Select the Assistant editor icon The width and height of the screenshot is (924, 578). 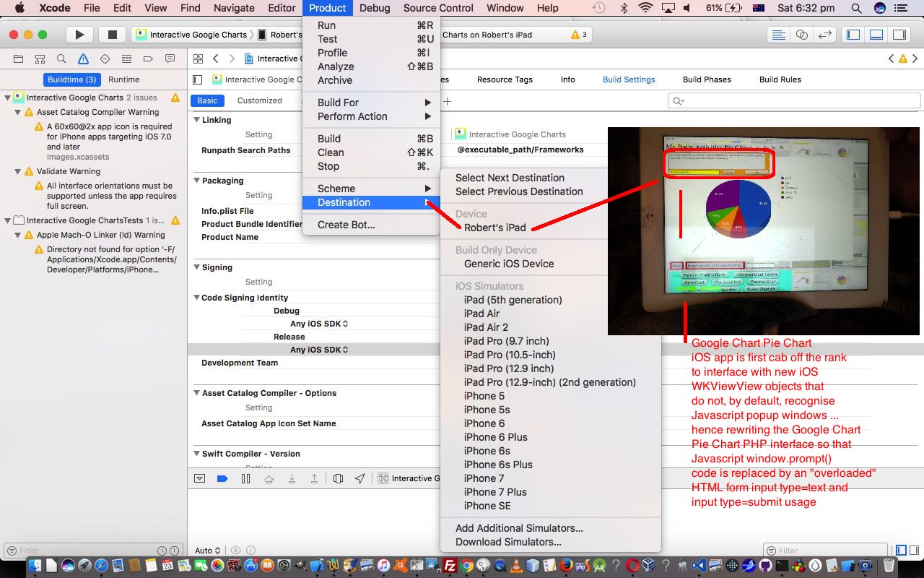point(801,35)
